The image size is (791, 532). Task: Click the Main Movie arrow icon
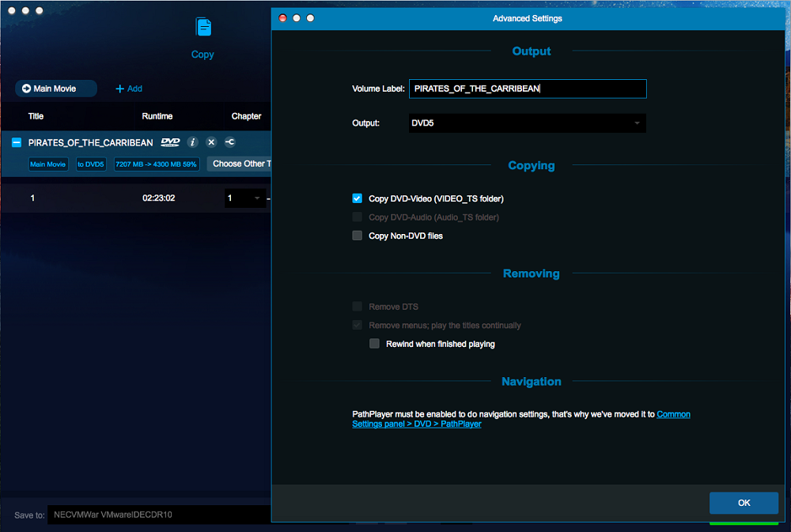[26, 89]
